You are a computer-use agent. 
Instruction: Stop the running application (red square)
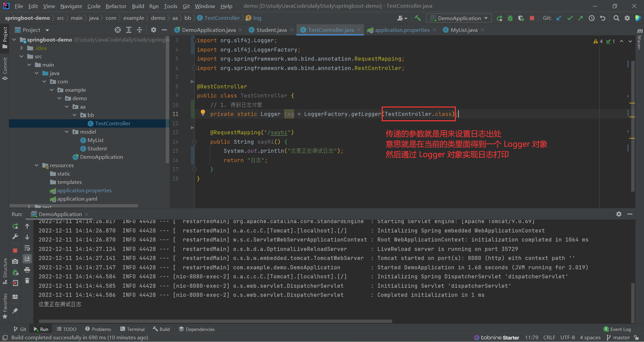click(532, 18)
